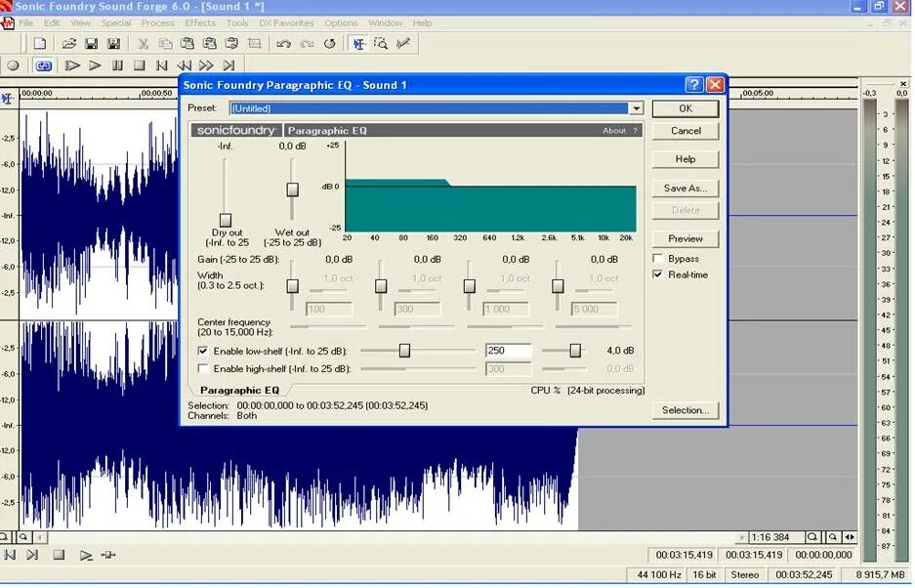The height and width of the screenshot is (588, 915).
Task: Uncheck Enable low-shelf checkbox
Action: 203,352
